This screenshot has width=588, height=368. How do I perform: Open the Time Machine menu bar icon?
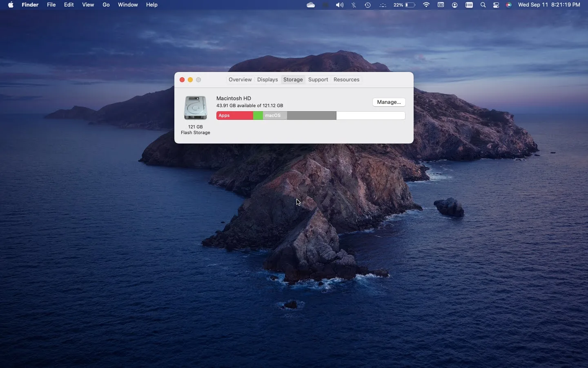click(x=367, y=5)
